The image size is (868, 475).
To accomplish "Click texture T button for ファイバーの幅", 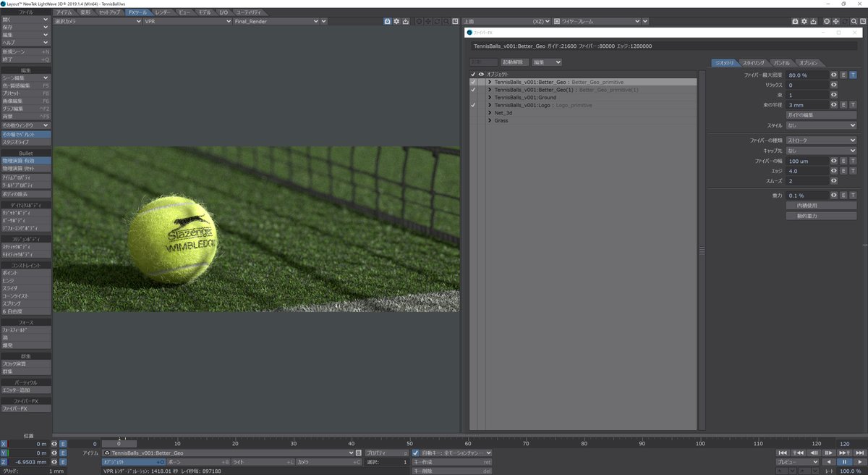I will 853,161.
